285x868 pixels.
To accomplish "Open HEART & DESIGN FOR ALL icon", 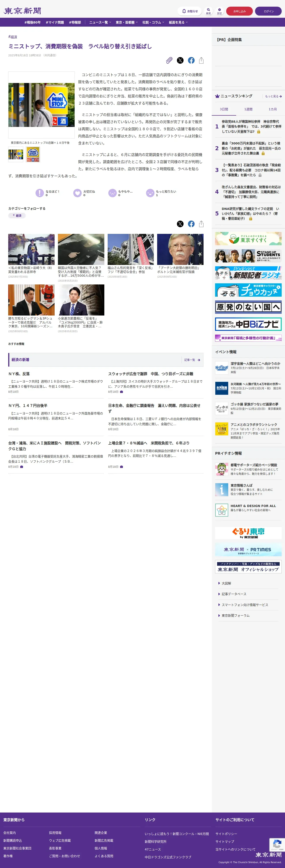I will tap(222, 510).
